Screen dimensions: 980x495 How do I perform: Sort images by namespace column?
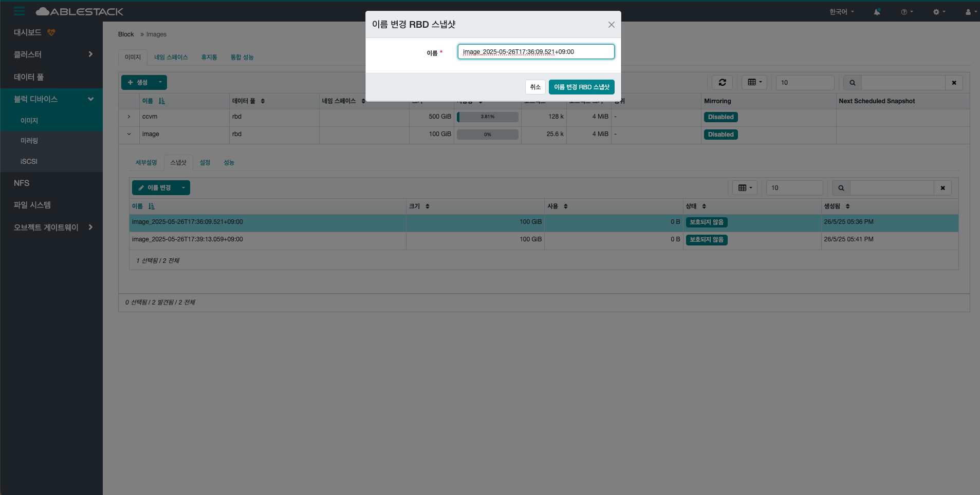363,101
